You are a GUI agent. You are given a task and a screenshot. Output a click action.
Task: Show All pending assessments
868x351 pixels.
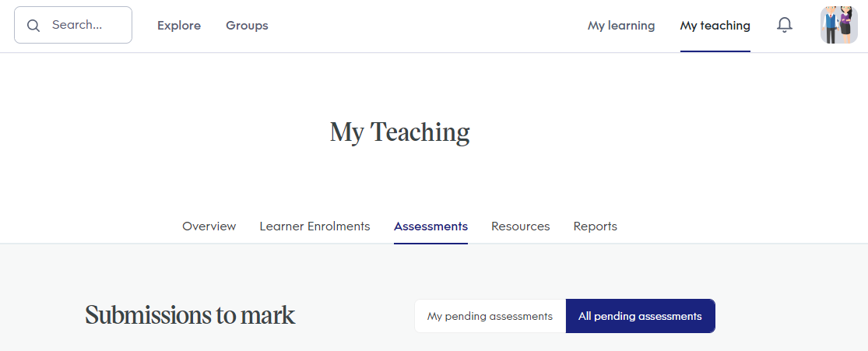click(x=641, y=316)
